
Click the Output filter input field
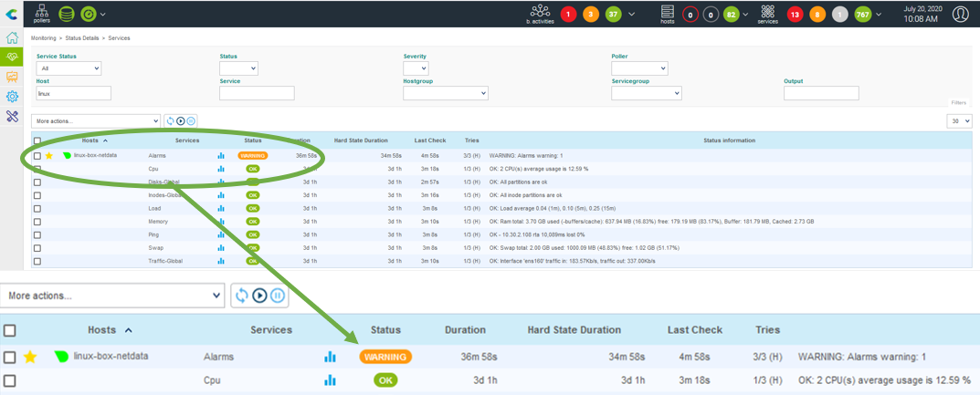[x=821, y=93]
